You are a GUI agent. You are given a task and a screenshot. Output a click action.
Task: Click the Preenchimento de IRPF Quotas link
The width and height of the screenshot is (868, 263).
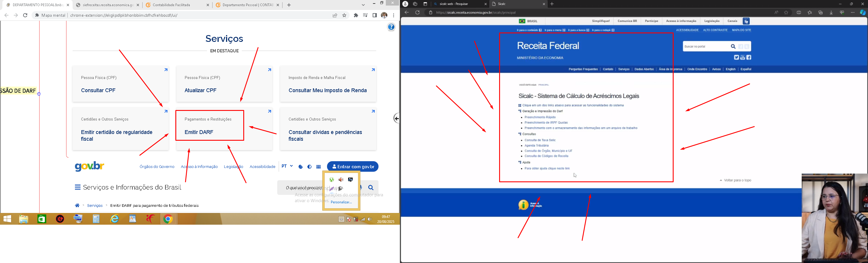pos(546,123)
